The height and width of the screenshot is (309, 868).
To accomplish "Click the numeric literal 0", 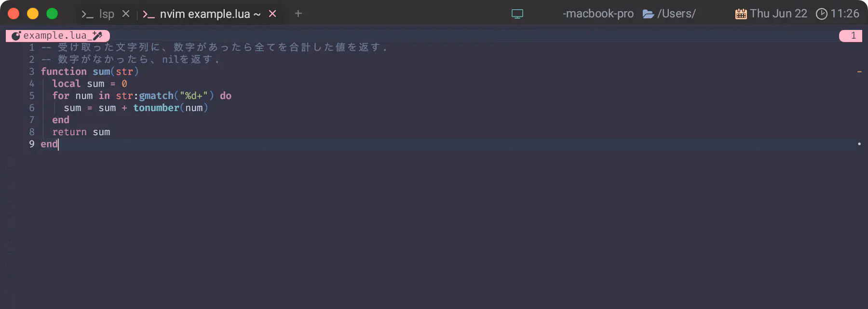I will click(124, 84).
